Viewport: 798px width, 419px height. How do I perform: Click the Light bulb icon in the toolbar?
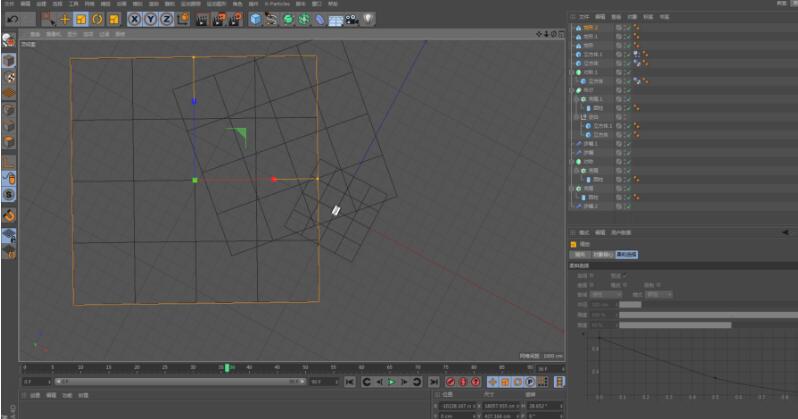tap(369, 18)
